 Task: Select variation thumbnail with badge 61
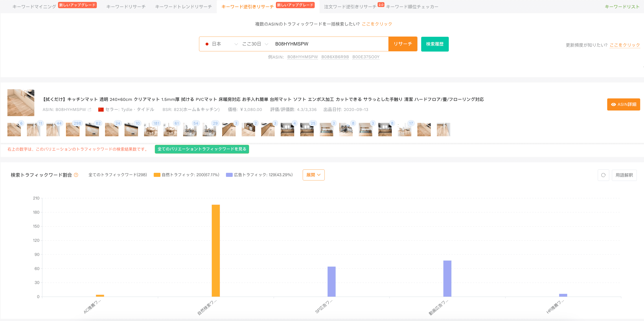[170, 129]
